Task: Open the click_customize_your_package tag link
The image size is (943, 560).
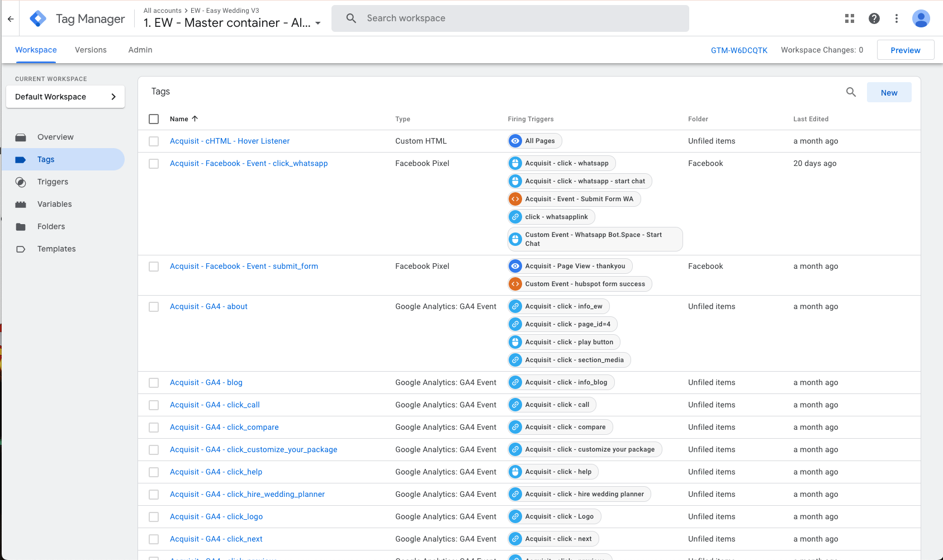Action: tap(254, 449)
